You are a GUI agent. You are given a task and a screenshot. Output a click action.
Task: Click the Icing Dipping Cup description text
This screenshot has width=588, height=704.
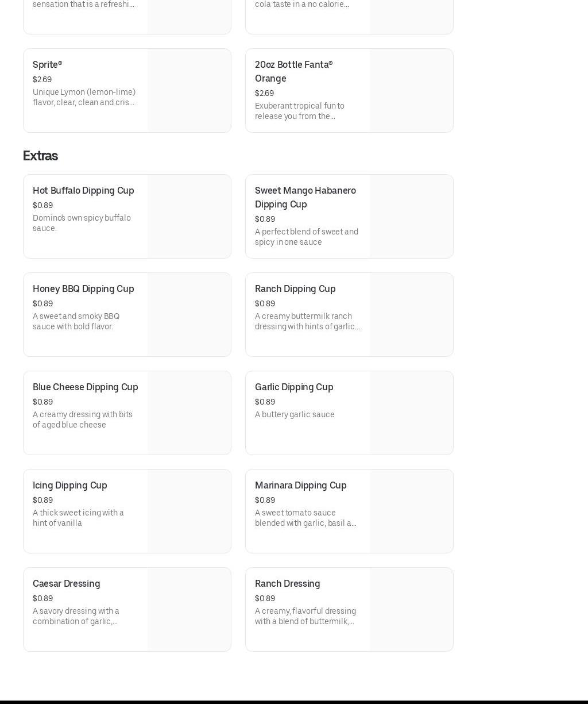click(78, 518)
